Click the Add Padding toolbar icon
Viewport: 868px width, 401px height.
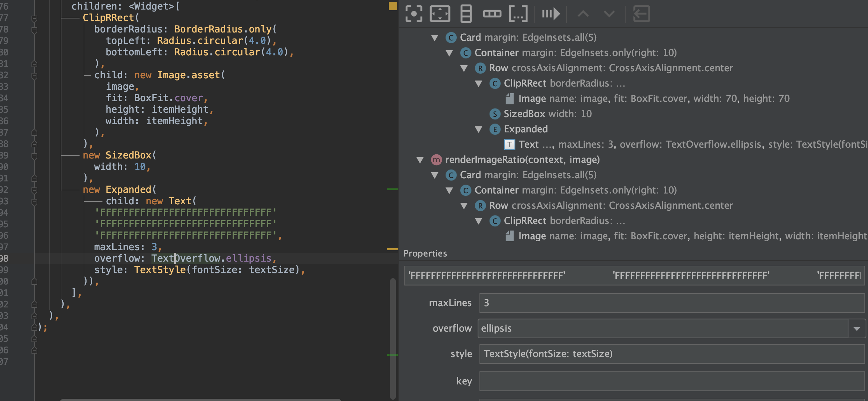tap(440, 14)
